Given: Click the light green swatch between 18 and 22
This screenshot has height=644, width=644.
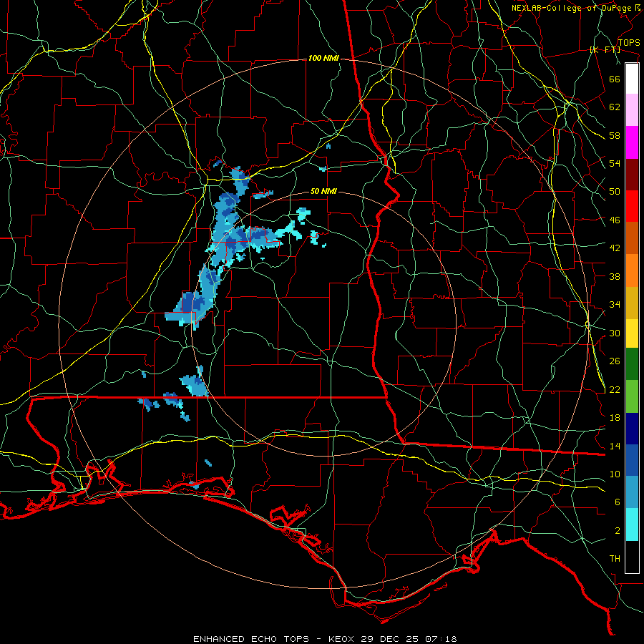Looking at the screenshot, I should tap(632, 396).
